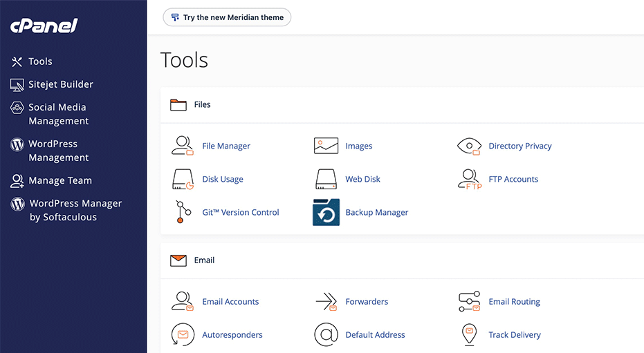Open the Forwarders link
This screenshot has width=644, height=353.
(367, 302)
